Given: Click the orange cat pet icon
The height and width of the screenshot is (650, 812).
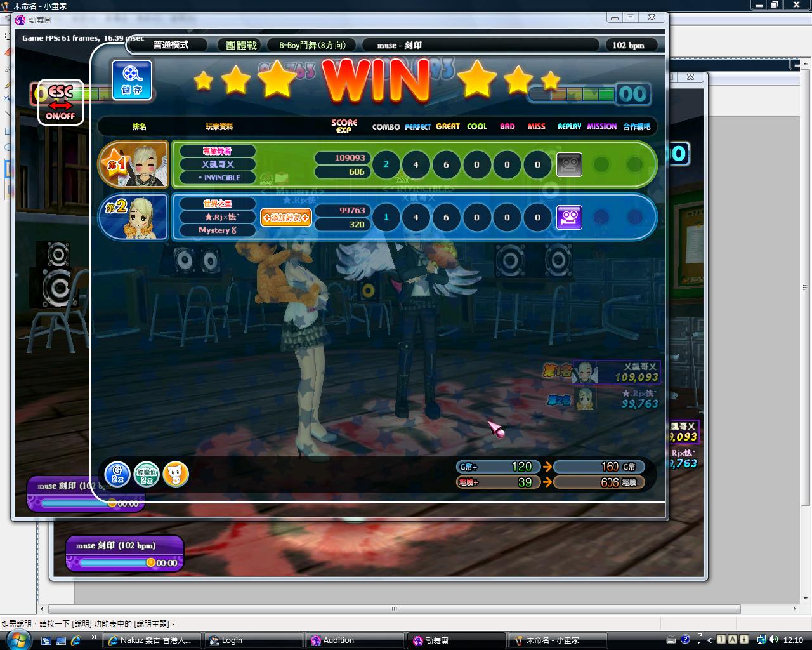Looking at the screenshot, I should [x=176, y=474].
